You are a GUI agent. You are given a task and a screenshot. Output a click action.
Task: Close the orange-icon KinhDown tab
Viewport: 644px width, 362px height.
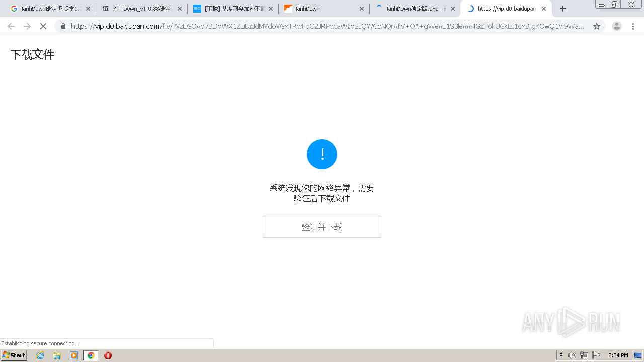(362, 9)
